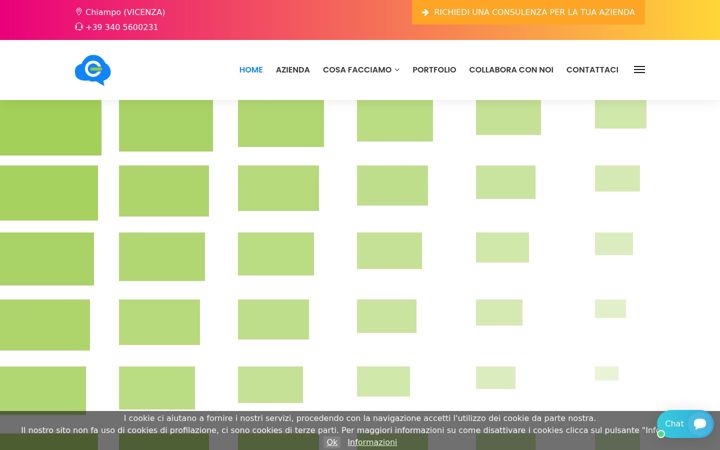Go to the Home menu item
720x450 pixels.
coord(251,70)
